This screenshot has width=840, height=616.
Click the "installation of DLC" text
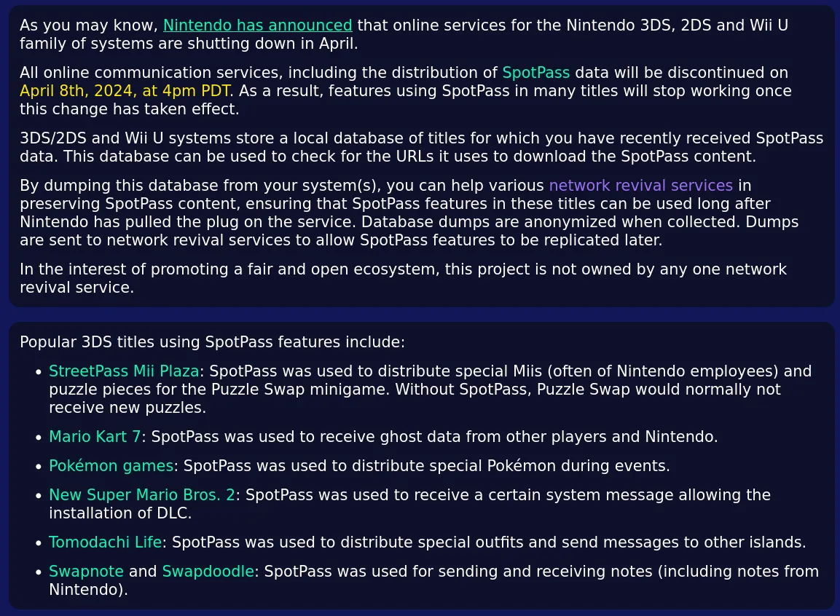tap(120, 513)
